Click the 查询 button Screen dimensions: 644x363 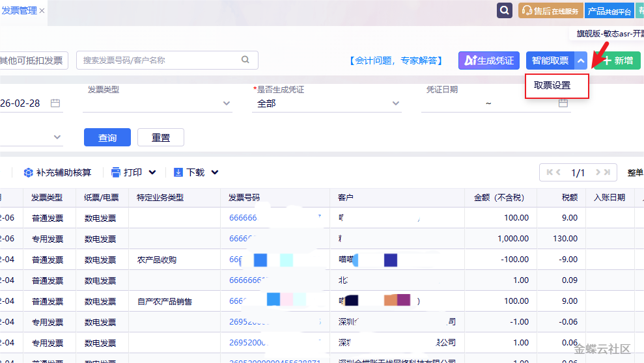click(107, 137)
